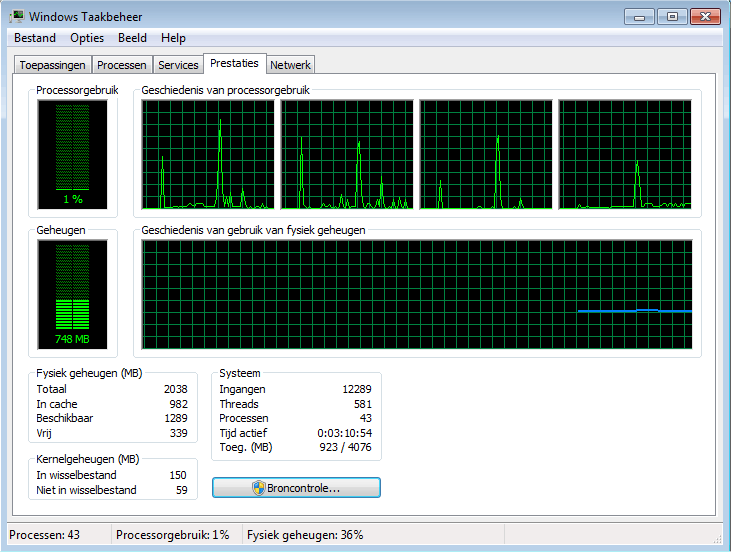Image resolution: width=731 pixels, height=552 pixels.
Task: Click the Beschikbaar value 1289
Action: point(176,418)
